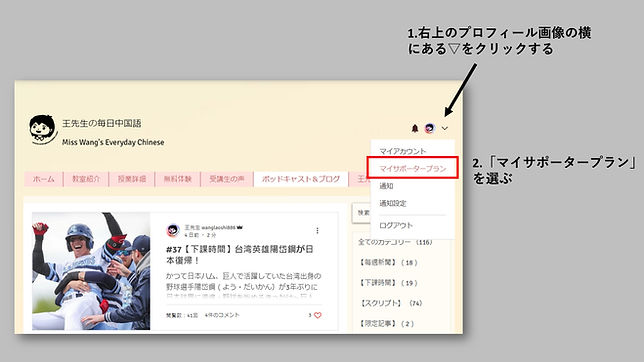644x362 pixels.
Task: Switch to the 無料体験 tab
Action: pos(177,179)
